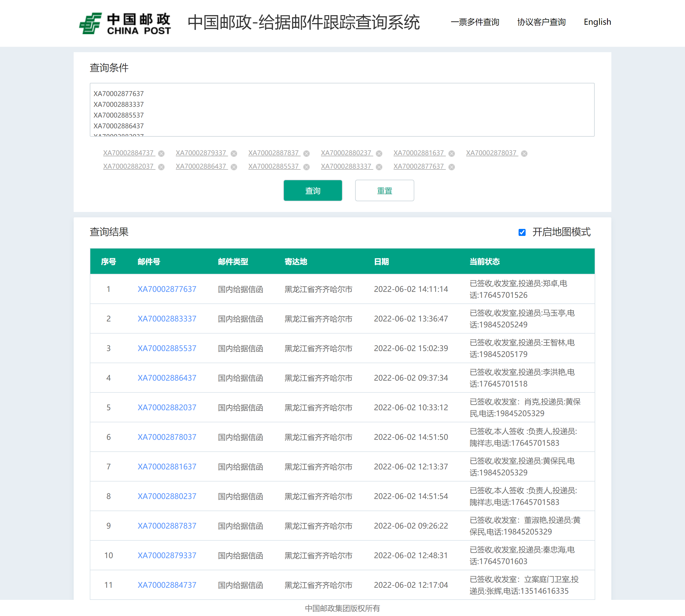Click status text with courier 郑卓

(x=519, y=289)
